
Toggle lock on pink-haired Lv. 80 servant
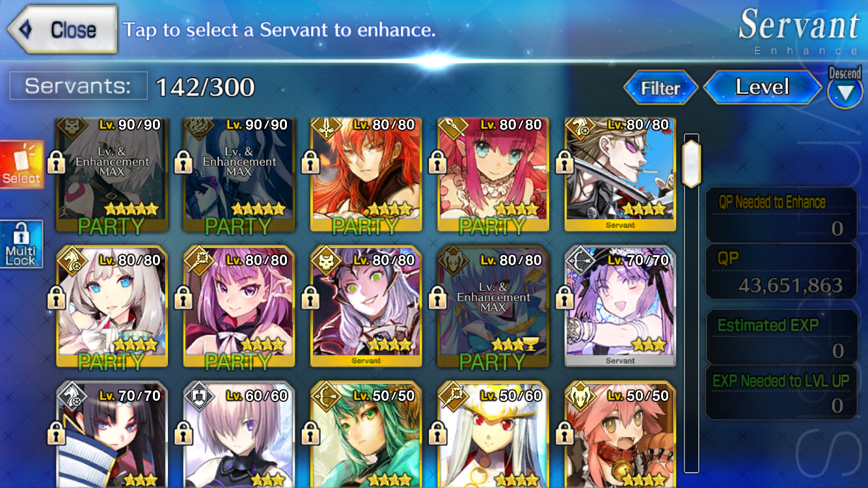[x=437, y=161]
